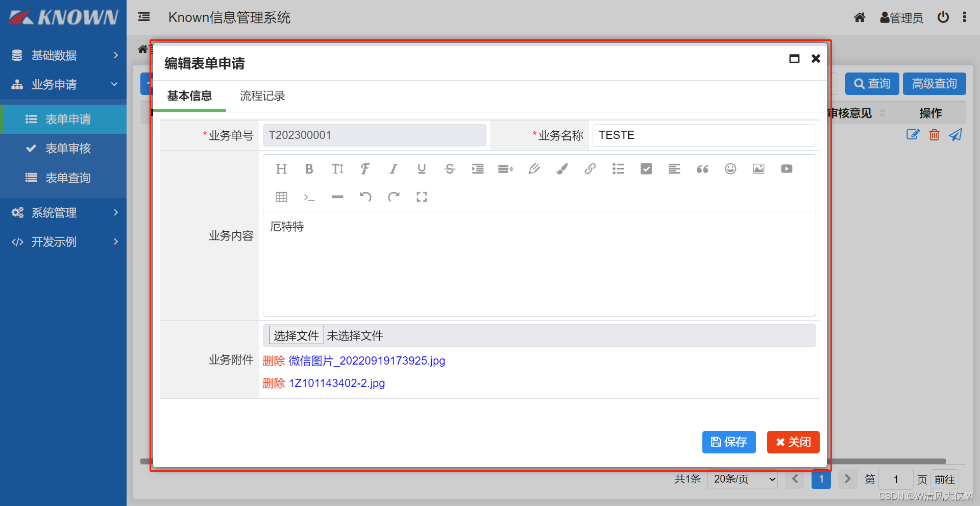Switch to the 基本信息 tab
This screenshot has height=506, width=980.
(x=189, y=96)
